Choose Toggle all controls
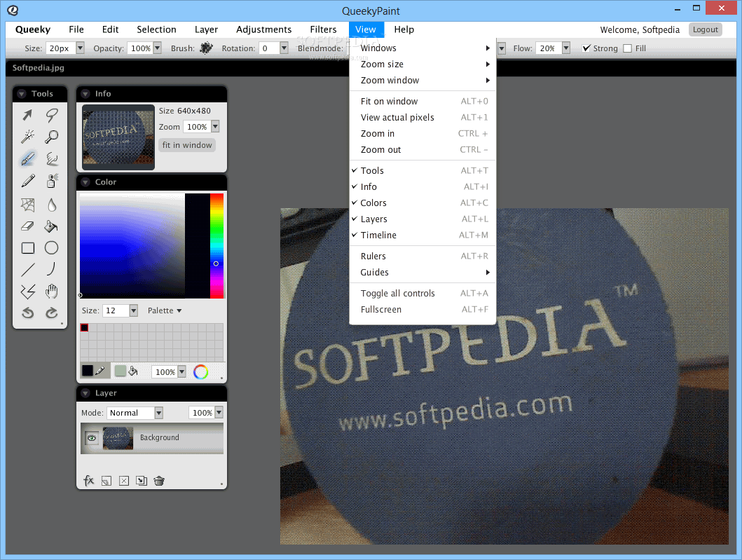 point(422,293)
